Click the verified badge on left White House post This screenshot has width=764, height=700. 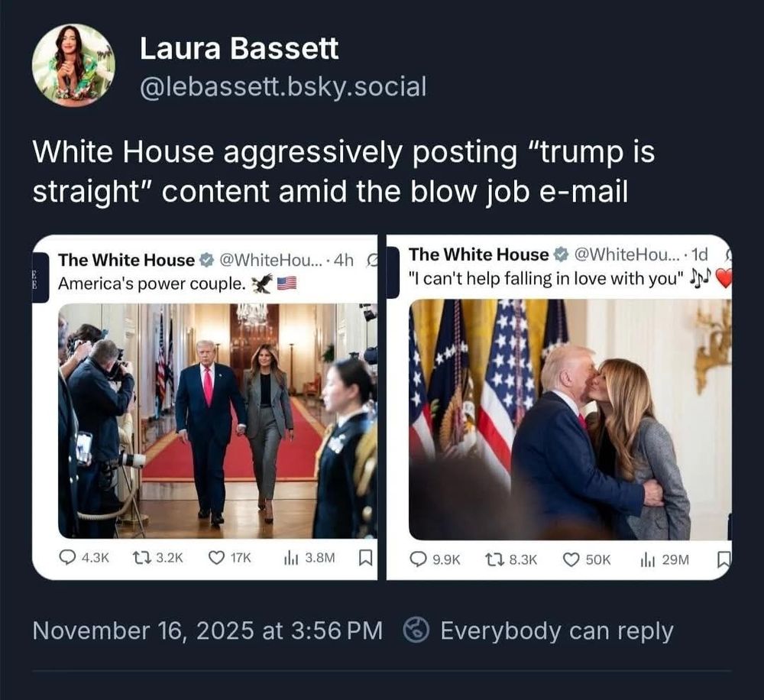point(207,260)
